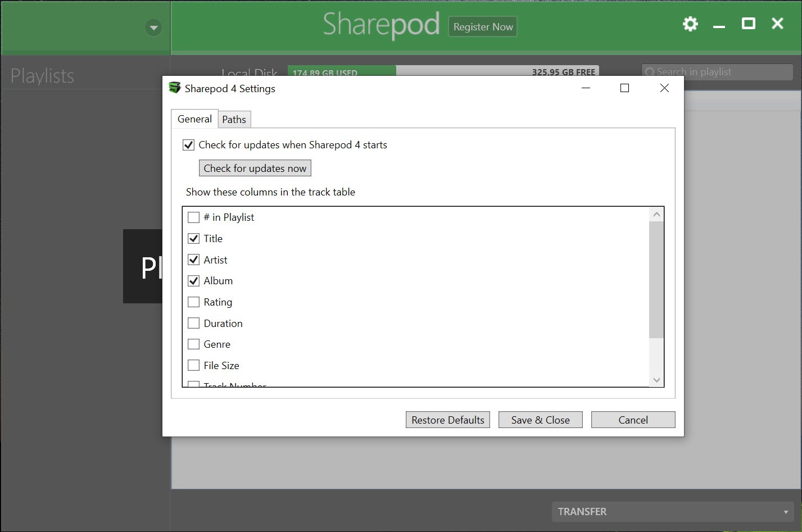Close the Sharepod 4 Settings dialog

(664, 88)
